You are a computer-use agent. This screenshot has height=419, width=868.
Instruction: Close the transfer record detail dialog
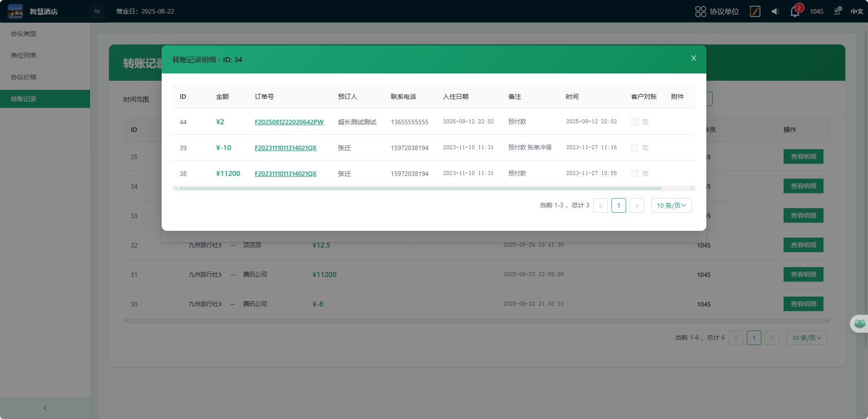click(x=693, y=58)
